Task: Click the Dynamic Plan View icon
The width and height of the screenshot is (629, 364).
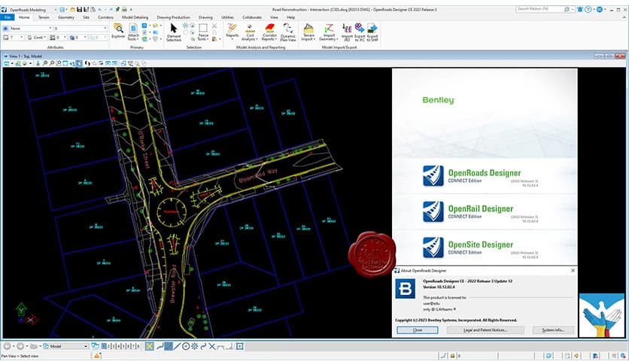Action: click(288, 30)
